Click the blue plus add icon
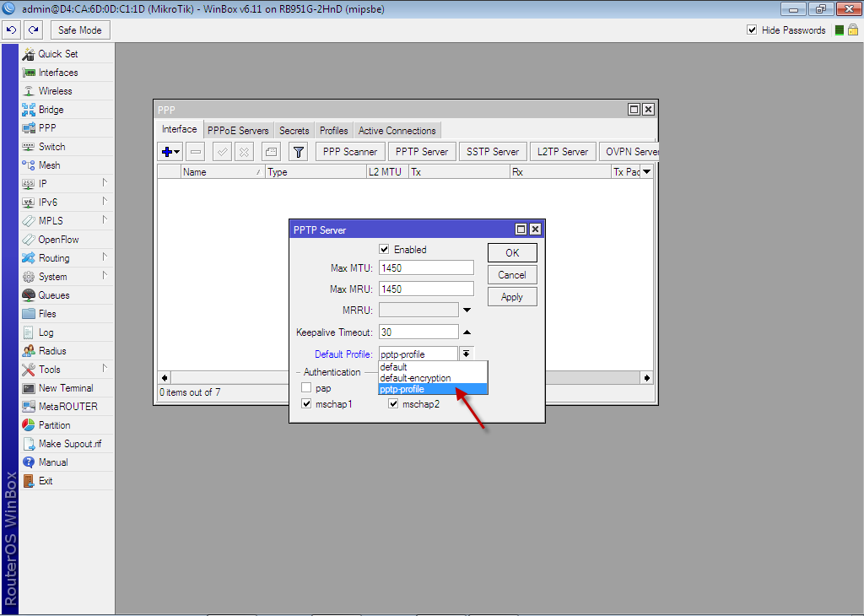Viewport: 864px width, 616px height. (x=170, y=152)
